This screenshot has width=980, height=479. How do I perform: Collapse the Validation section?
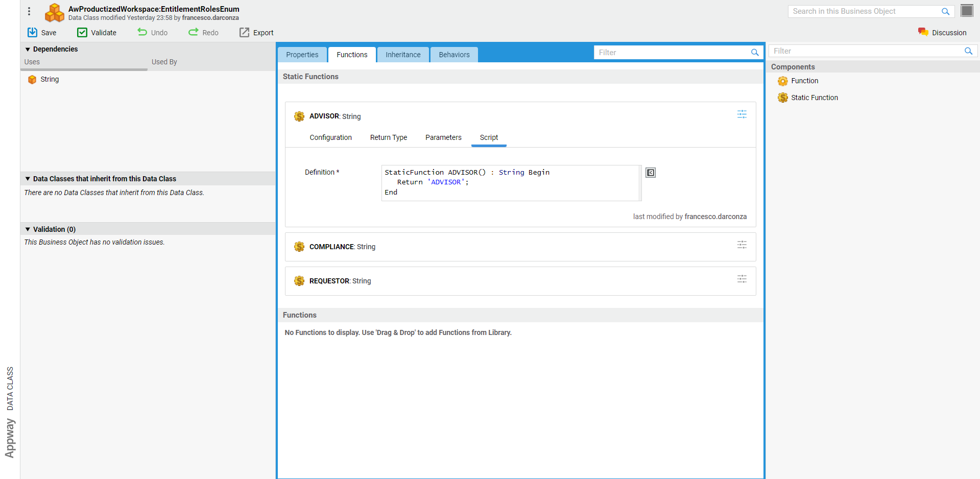tap(28, 229)
